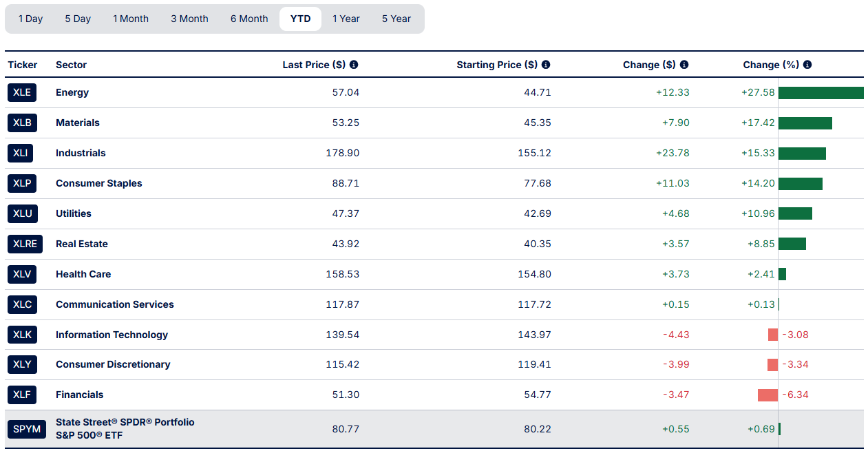Click the Utilities green +10.96 percent bar
Viewport: 868px width, 451px height.
[x=795, y=213]
